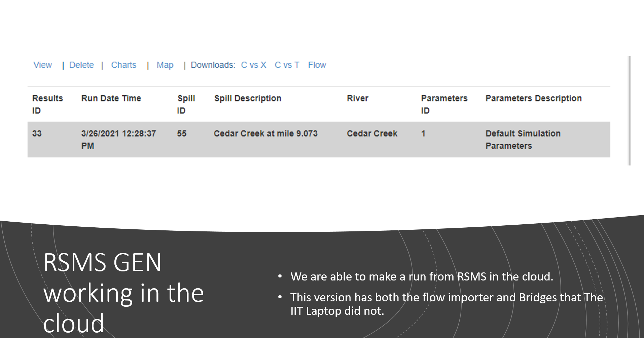Select the results row with ID 33
This screenshot has width=644, height=338.
tap(319, 140)
